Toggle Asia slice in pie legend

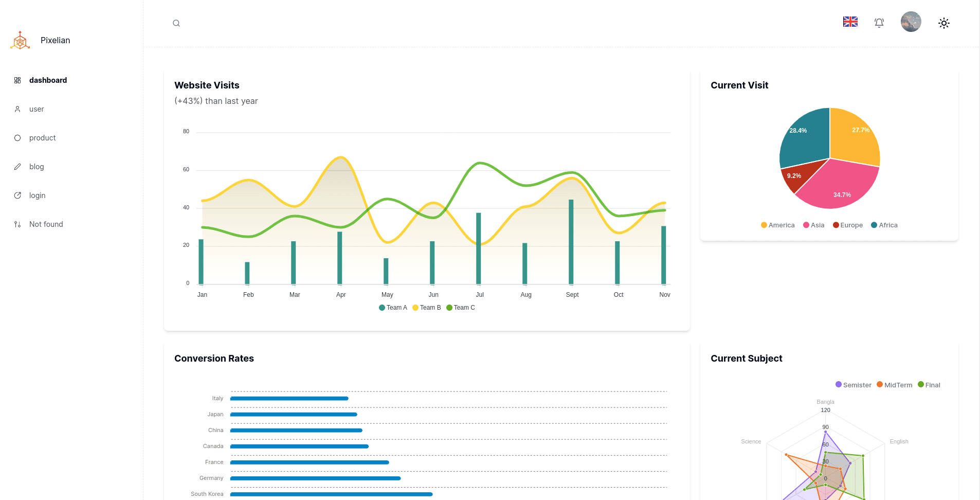pyautogui.click(x=814, y=225)
